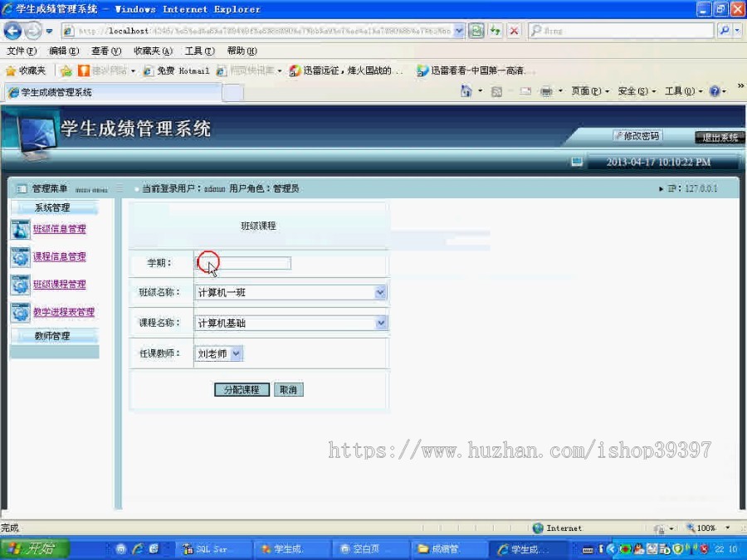Image resolution: width=747 pixels, height=560 pixels.
Task: Open the 查看(V) menu
Action: click(x=106, y=51)
